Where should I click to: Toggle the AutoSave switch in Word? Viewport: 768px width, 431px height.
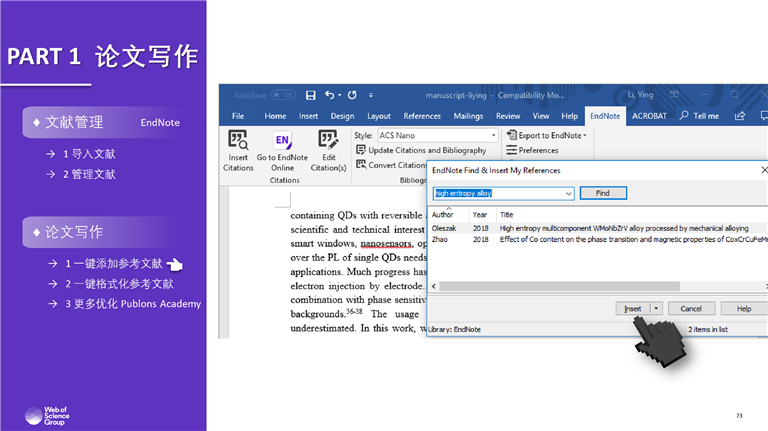(x=283, y=95)
